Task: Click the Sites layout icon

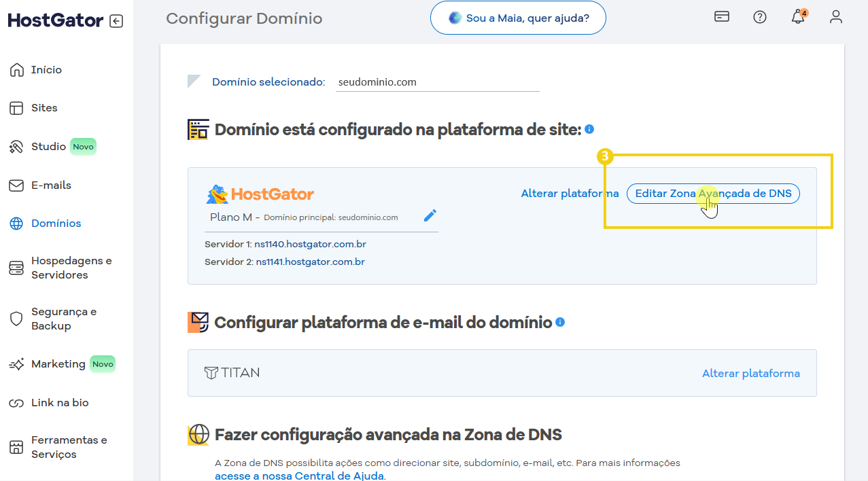Action: [x=16, y=108]
